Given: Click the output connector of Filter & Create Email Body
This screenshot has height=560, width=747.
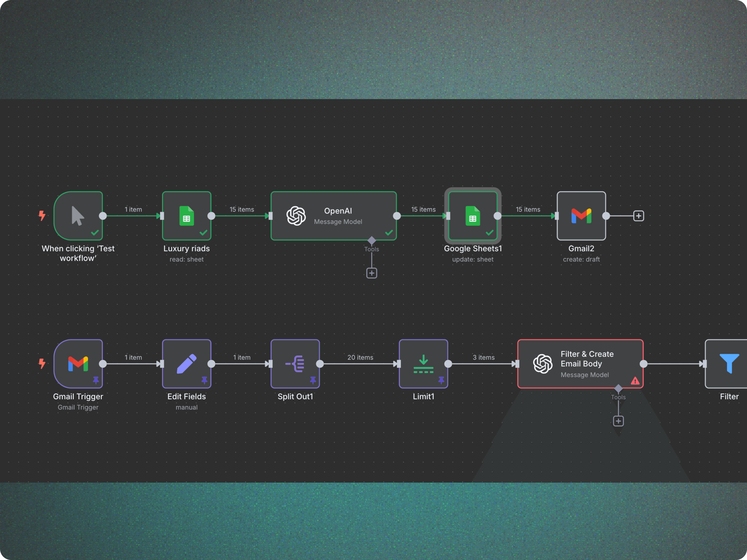Looking at the screenshot, I should tap(644, 364).
